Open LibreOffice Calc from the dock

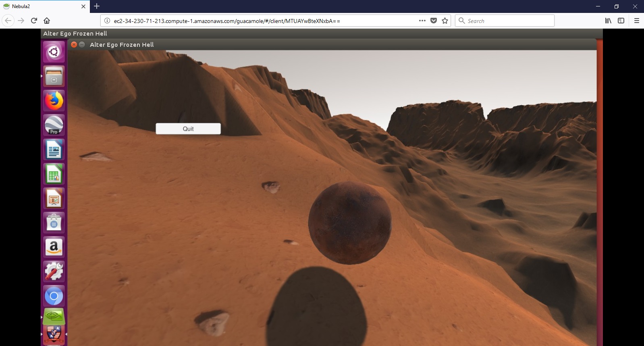54,174
